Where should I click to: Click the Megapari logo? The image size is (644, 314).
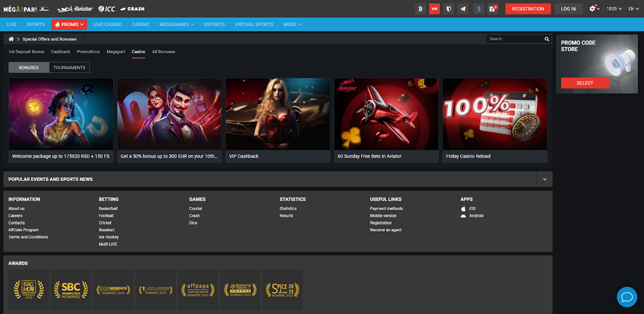(x=20, y=9)
